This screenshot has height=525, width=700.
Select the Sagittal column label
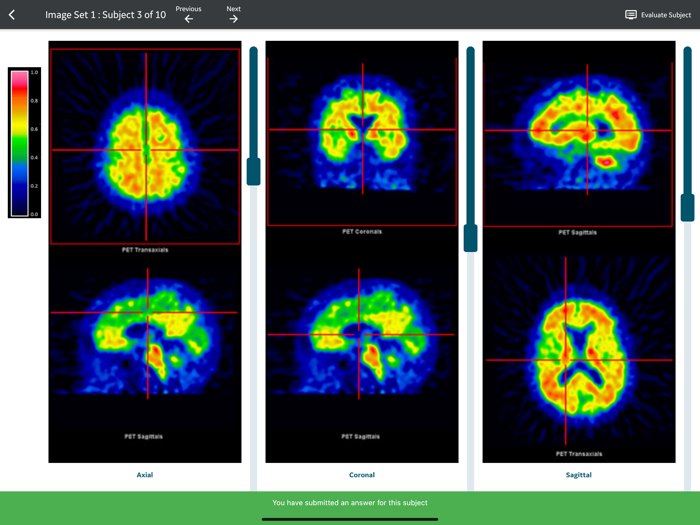(579, 475)
